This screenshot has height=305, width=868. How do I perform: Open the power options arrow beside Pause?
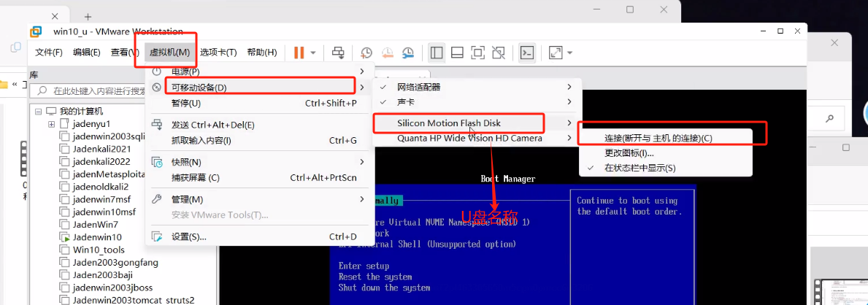[x=312, y=53]
